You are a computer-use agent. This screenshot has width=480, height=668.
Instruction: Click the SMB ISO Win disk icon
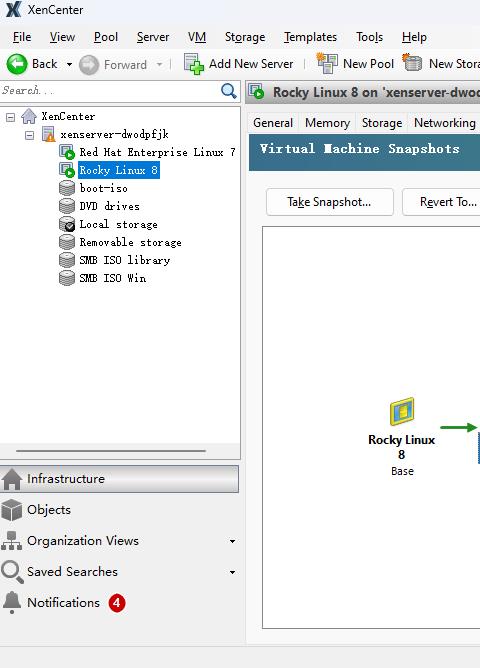tap(67, 278)
